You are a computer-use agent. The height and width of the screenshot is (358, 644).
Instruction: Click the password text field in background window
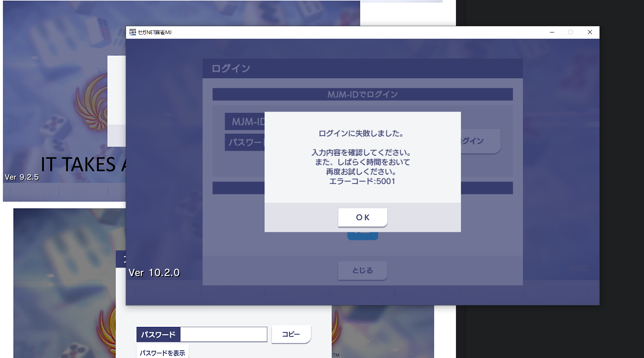(x=224, y=334)
